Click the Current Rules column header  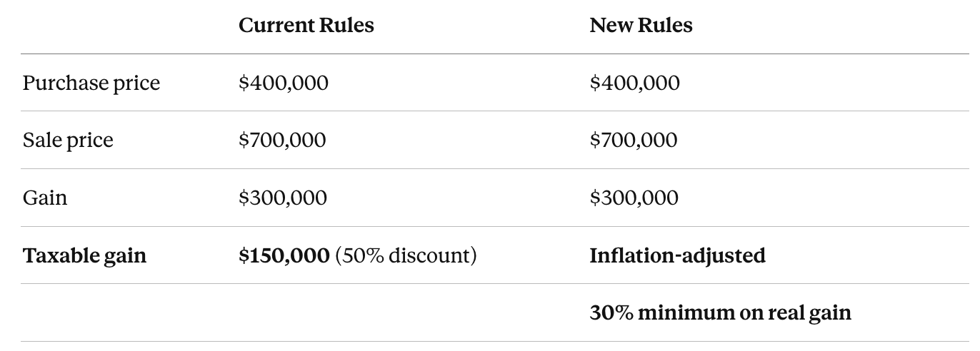[306, 25]
